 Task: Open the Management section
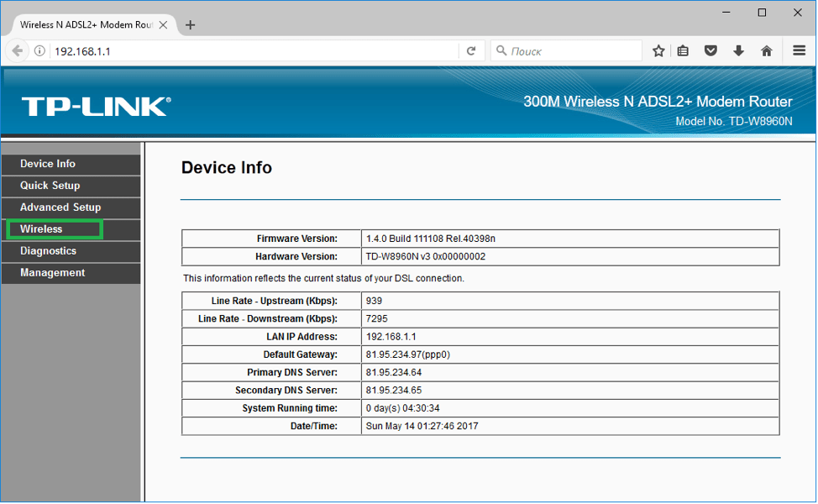52,273
